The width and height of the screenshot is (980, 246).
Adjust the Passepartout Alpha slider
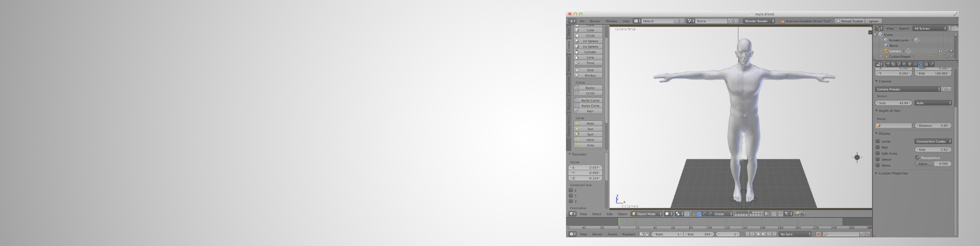click(933, 164)
